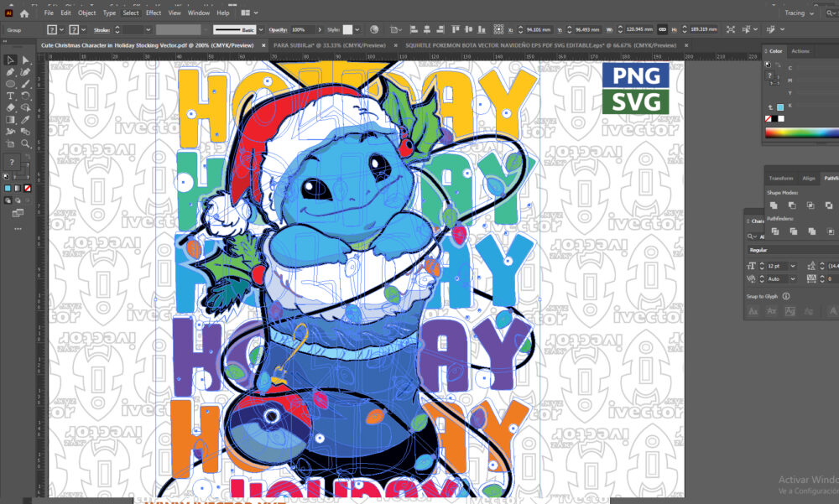
Task: Click cyan fill swatch in Color panel
Action: (780, 107)
